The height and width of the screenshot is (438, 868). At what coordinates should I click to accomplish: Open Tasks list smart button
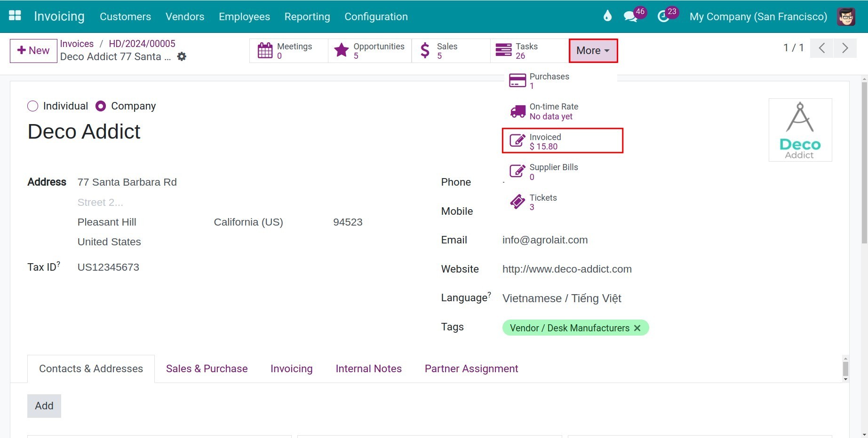[x=529, y=51]
